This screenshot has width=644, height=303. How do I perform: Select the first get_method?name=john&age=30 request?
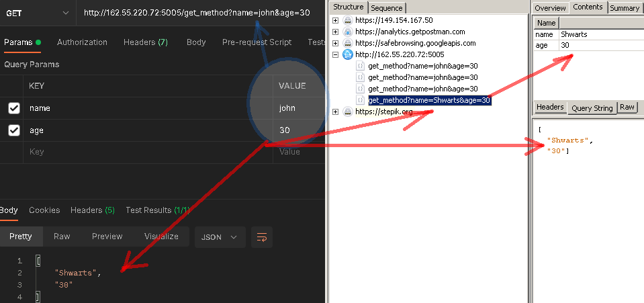423,66
